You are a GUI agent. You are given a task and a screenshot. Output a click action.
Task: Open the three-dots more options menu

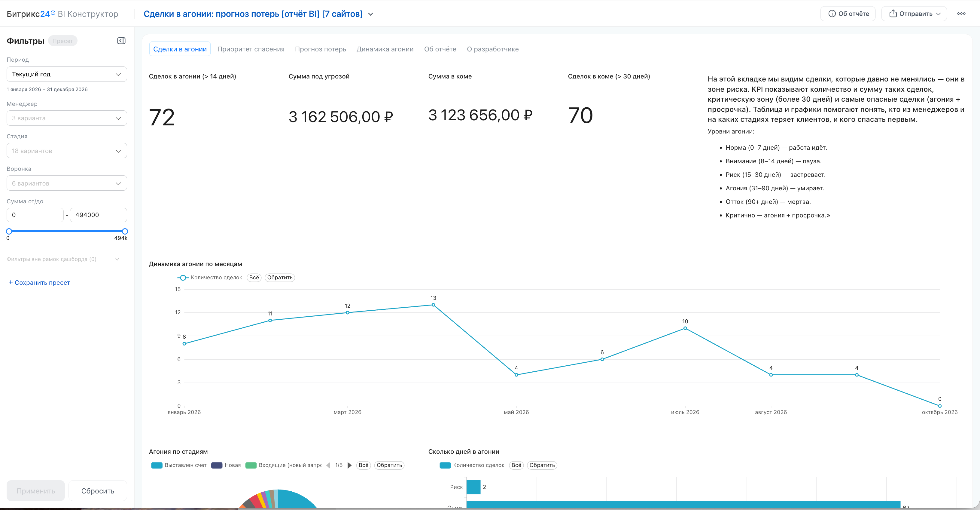(x=961, y=14)
